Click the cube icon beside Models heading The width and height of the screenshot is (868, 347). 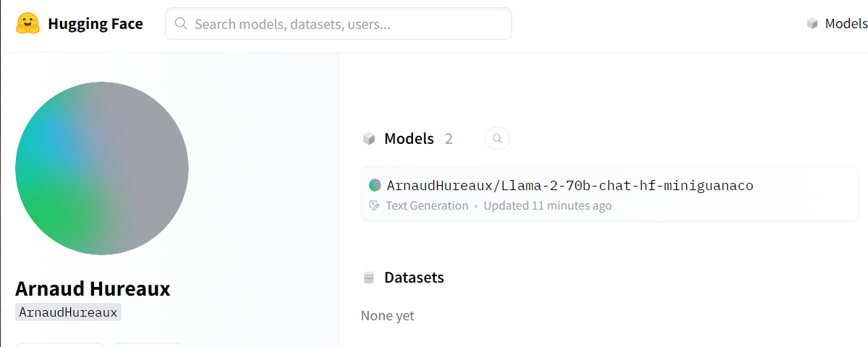pyautogui.click(x=369, y=139)
